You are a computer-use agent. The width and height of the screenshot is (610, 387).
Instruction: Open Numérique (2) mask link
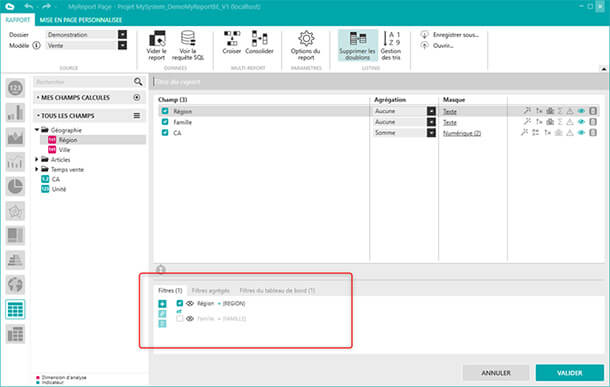(462, 133)
